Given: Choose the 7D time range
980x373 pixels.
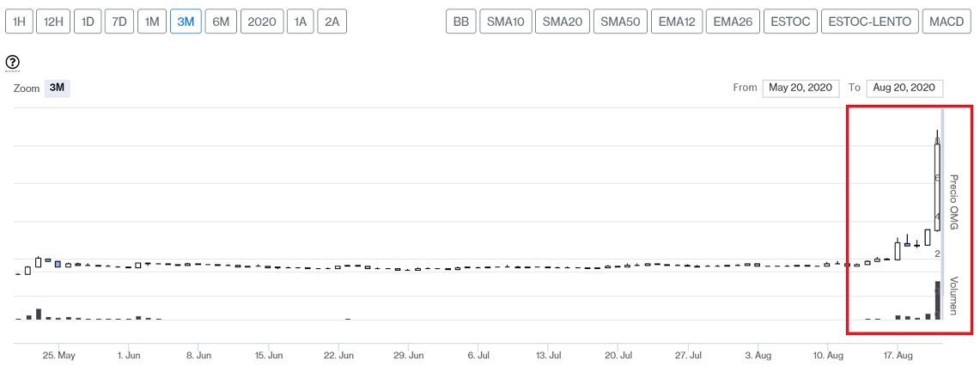Looking at the screenshot, I should pyautogui.click(x=119, y=21).
